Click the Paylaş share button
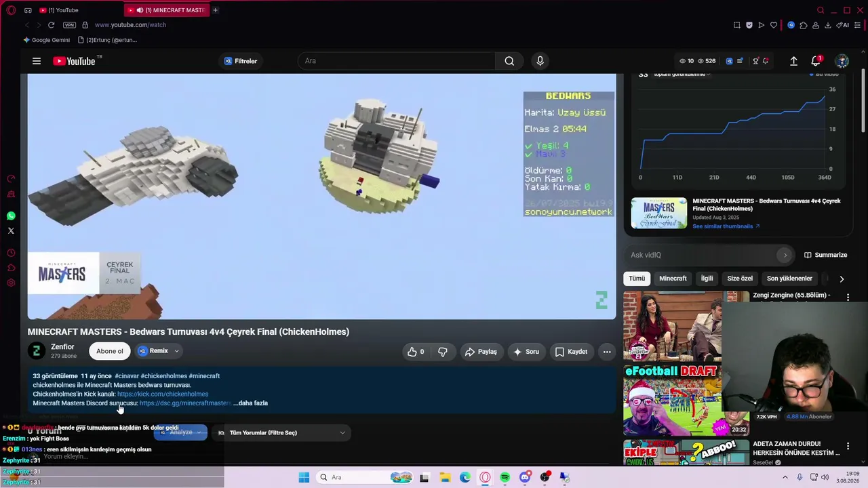The image size is (868, 488). click(481, 352)
